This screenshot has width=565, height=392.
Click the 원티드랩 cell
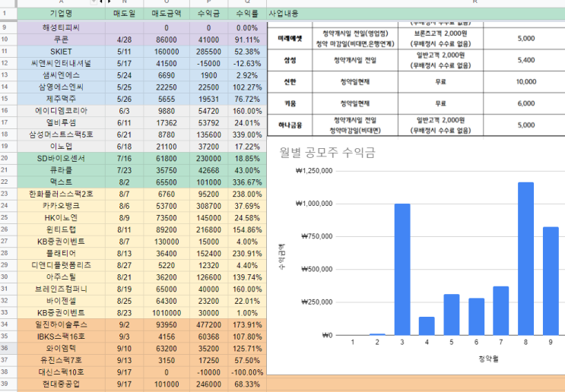click(x=62, y=229)
